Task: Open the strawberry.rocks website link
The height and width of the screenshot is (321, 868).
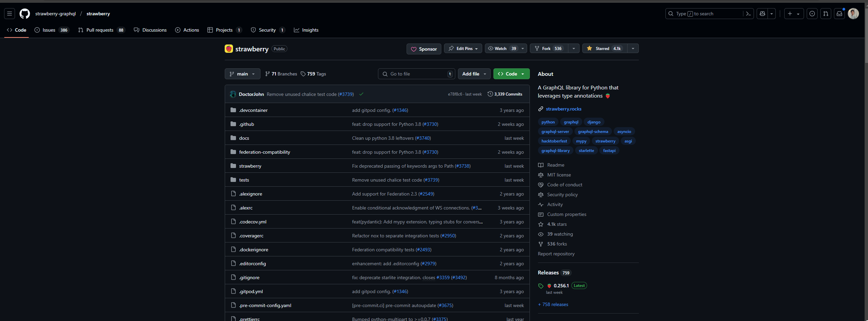Action: (563, 109)
